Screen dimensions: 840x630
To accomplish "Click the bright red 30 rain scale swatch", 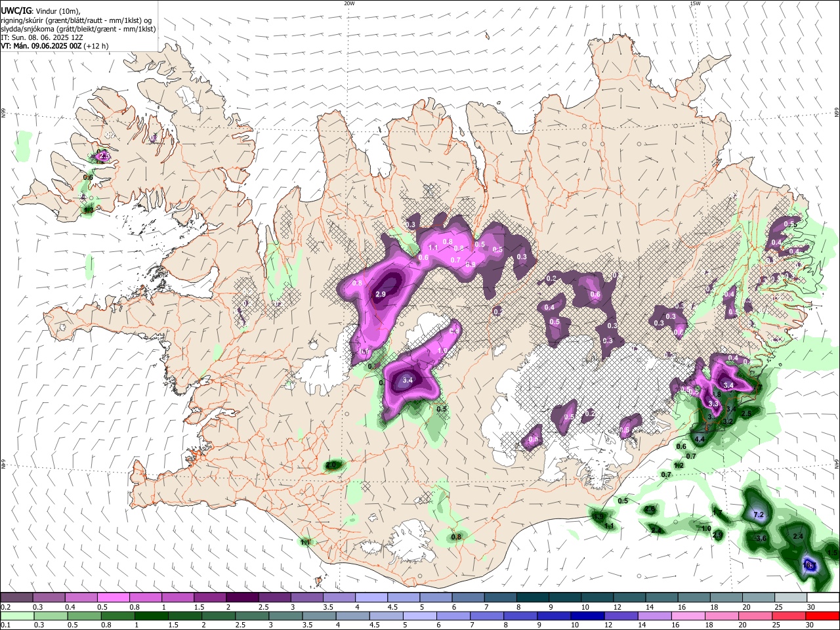I will pyautogui.click(x=823, y=616).
